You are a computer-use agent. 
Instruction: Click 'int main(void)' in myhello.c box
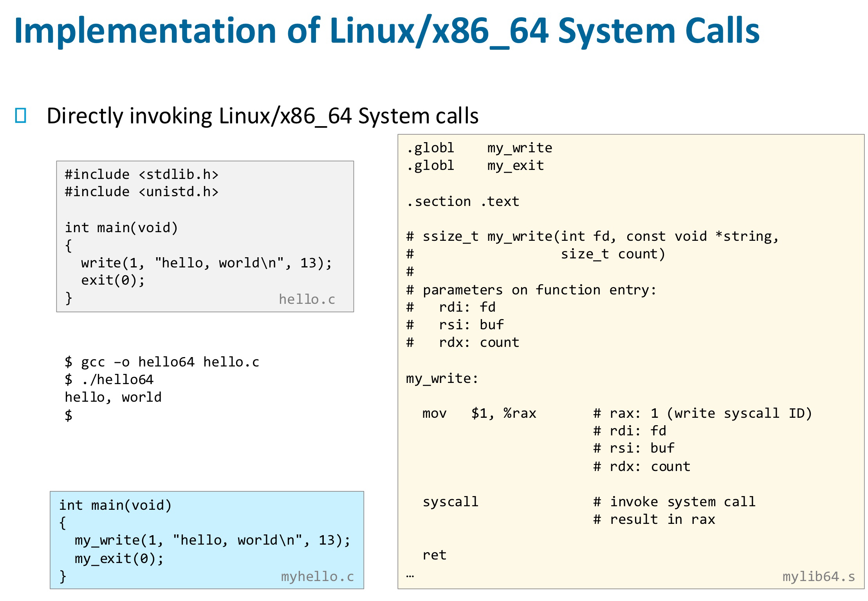pyautogui.click(x=115, y=505)
